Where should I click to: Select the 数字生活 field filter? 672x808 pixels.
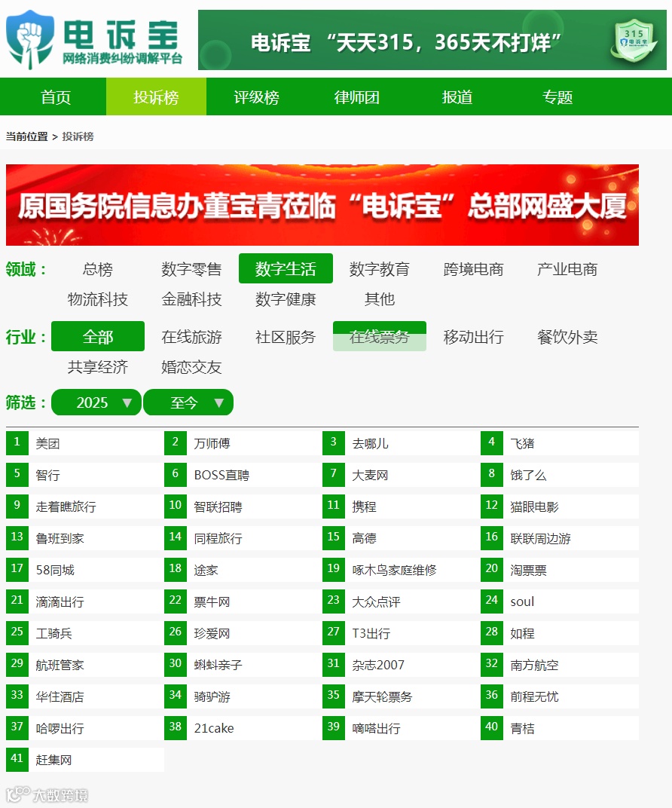[286, 269]
